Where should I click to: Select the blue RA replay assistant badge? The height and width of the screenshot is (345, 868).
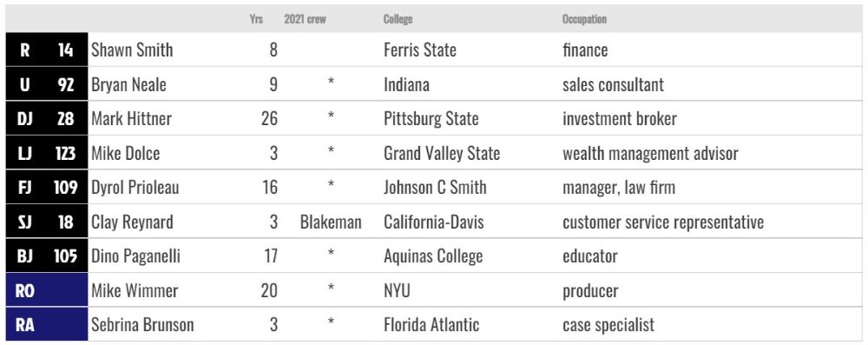pos(47,324)
